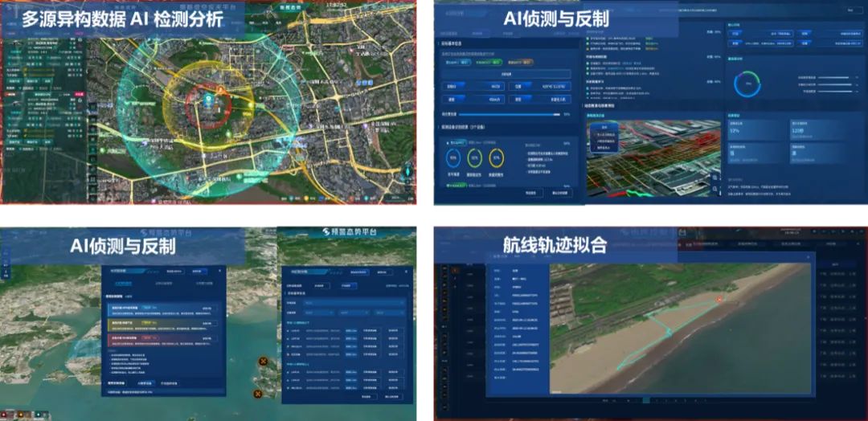The image size is (868, 421).
Task: Select the green tag in the target info section
Action: [489, 61]
